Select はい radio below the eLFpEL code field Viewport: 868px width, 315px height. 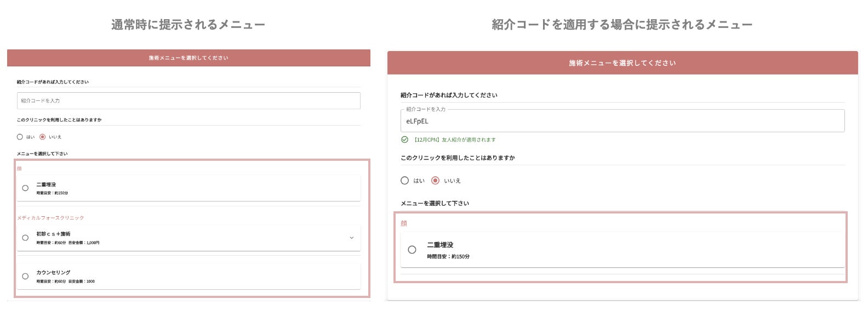(x=405, y=181)
